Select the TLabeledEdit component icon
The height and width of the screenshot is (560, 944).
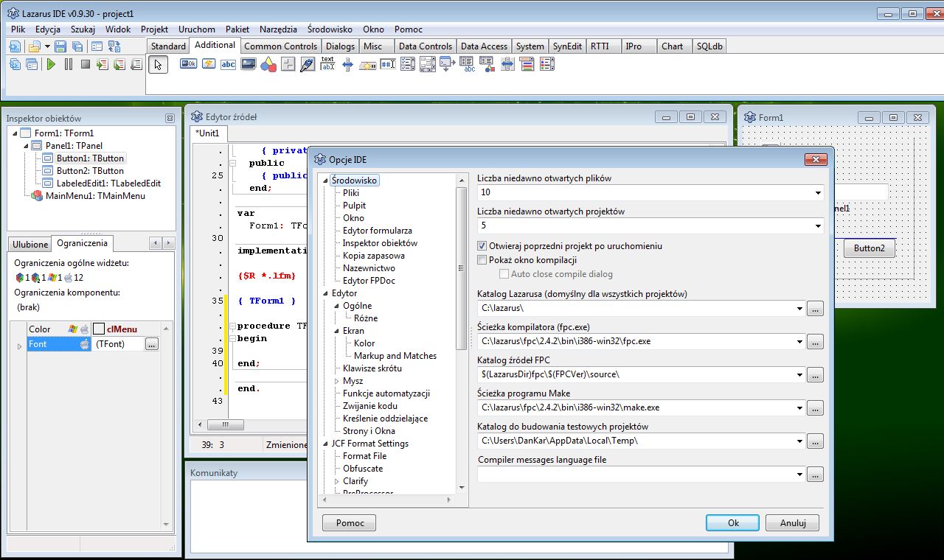(328, 64)
